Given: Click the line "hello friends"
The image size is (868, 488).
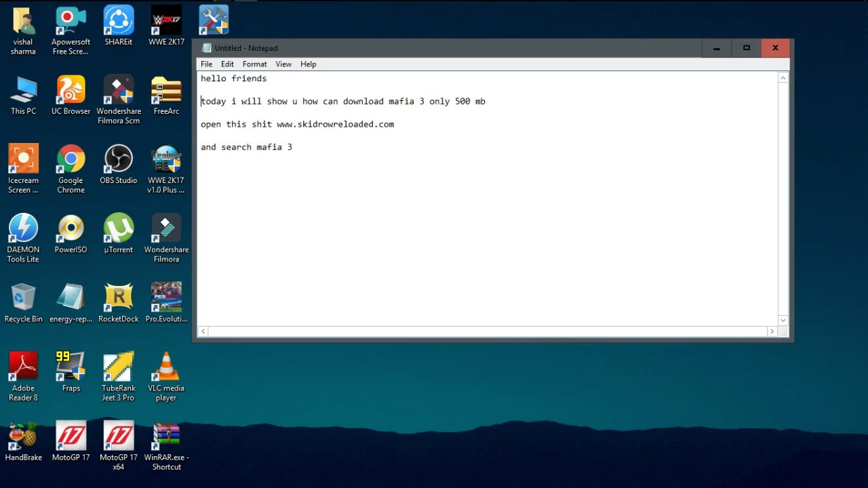Looking at the screenshot, I should pos(233,79).
